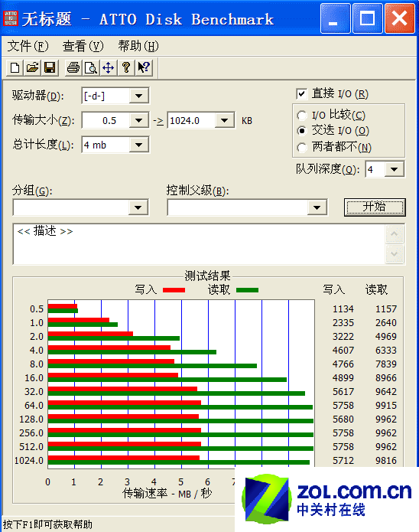Screen dimensions: 419x532
Task: Click the description box scroll down arrow
Action: pos(395,254)
